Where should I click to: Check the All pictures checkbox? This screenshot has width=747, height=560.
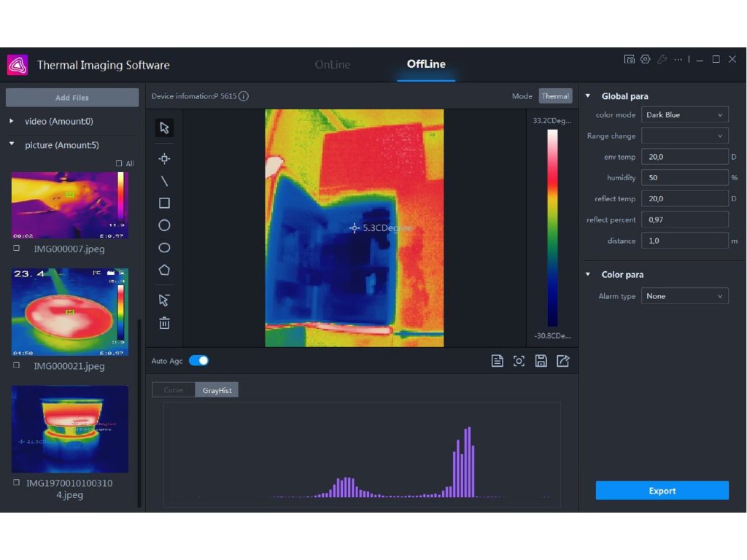pos(119,163)
